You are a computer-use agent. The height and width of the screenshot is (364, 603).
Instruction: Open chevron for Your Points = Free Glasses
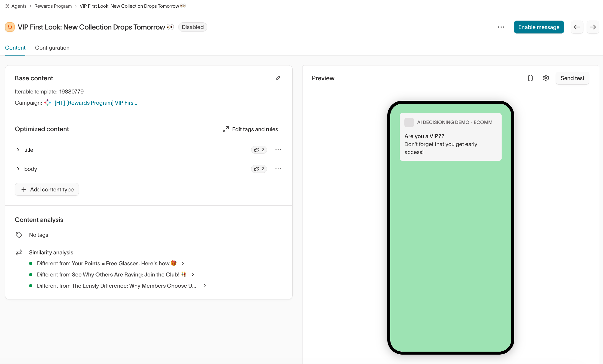pos(183,263)
